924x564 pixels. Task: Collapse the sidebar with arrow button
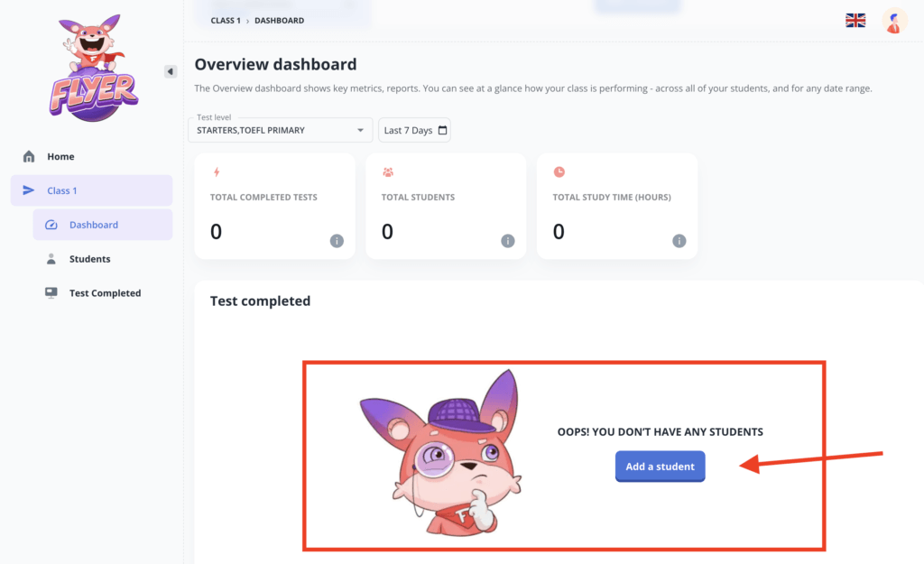[171, 71]
